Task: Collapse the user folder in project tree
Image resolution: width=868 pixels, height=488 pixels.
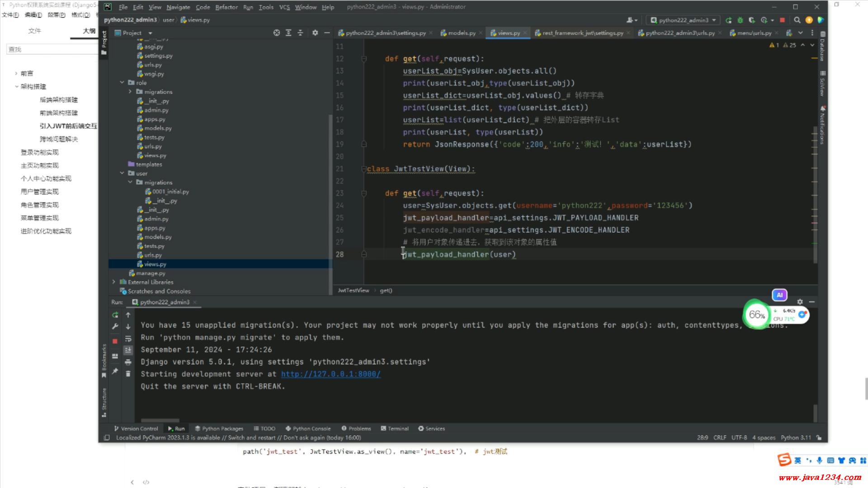Action: pyautogui.click(x=122, y=173)
